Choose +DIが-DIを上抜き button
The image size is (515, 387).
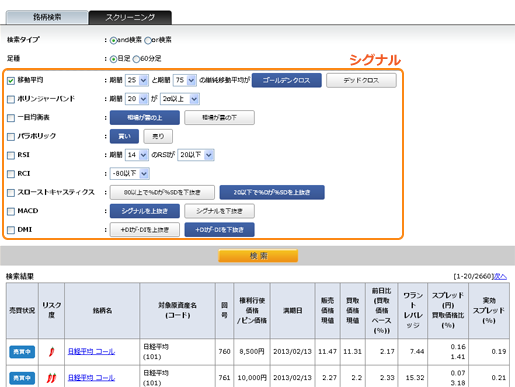[x=145, y=230]
